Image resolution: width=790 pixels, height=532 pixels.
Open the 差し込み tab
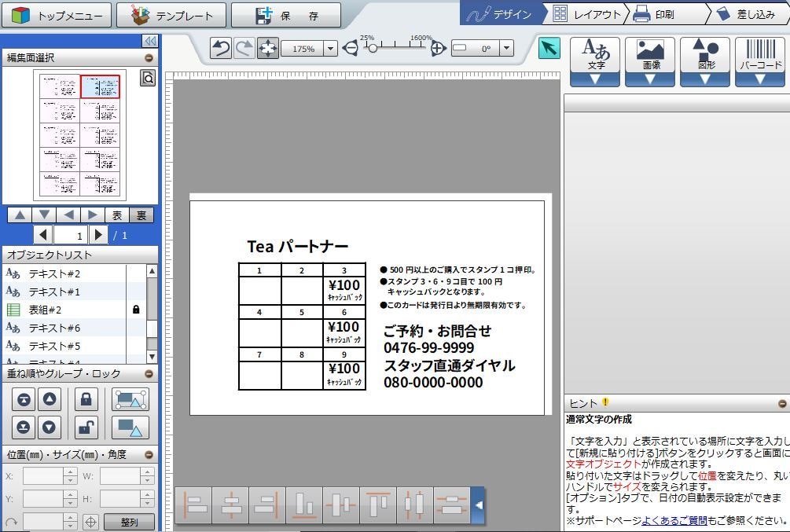tap(748, 14)
